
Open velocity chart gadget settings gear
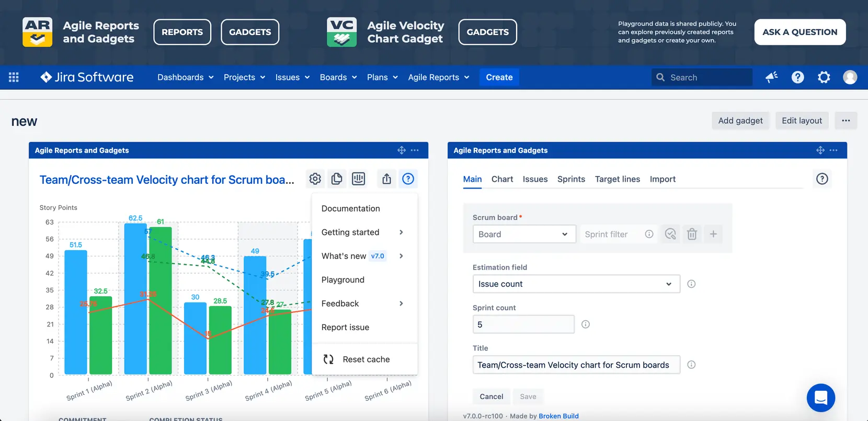tap(315, 179)
